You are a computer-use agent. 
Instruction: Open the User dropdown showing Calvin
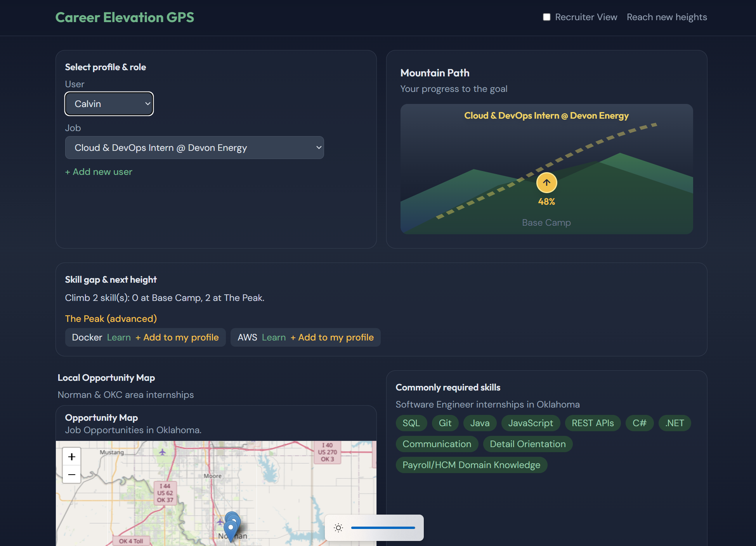click(109, 104)
